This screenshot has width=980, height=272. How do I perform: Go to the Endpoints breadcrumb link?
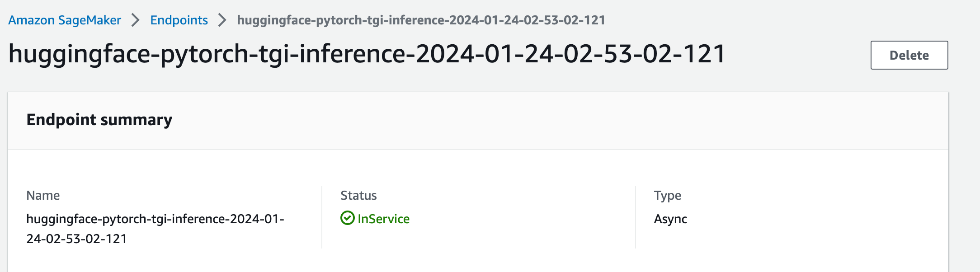coord(179,20)
